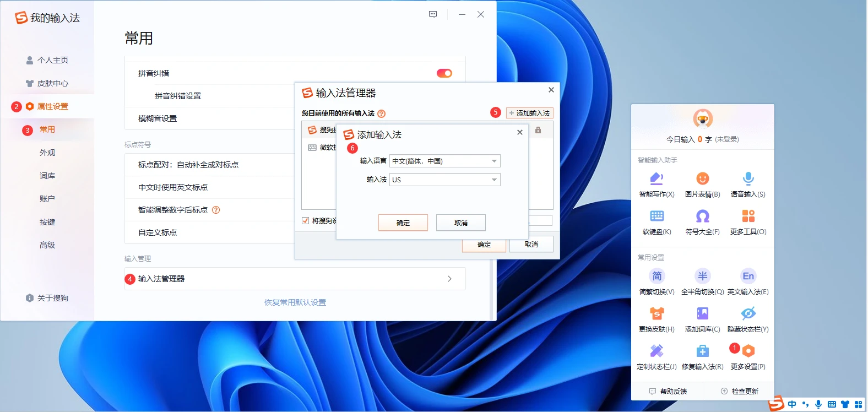Open the 输入语言 dropdown

click(x=445, y=161)
